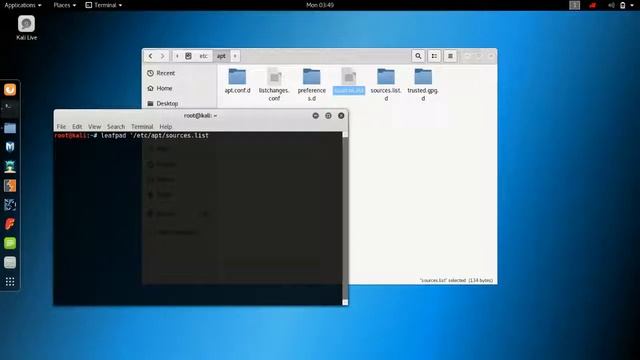Open the Files hamburger menu
The image size is (640, 360).
tap(450, 56)
